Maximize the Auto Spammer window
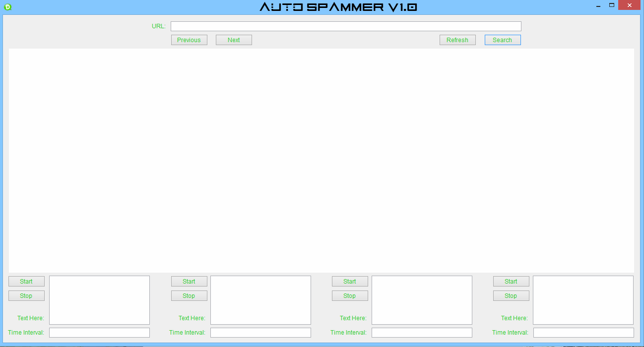644x347 pixels. coord(612,5)
